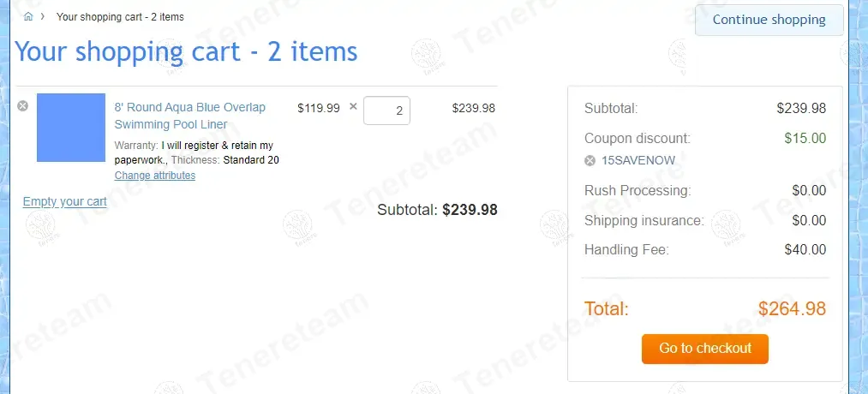Click the Rush Processing label
The image size is (868, 394).
tap(638, 191)
